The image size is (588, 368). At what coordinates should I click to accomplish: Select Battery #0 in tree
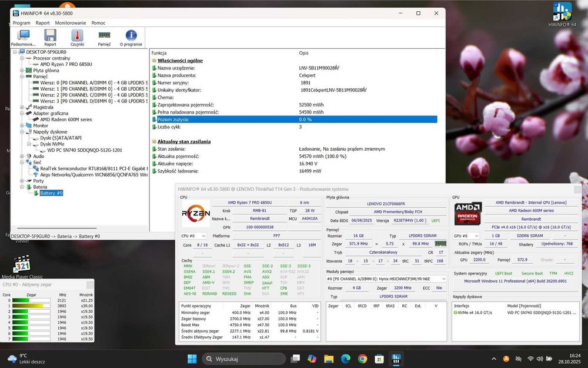[x=51, y=193]
